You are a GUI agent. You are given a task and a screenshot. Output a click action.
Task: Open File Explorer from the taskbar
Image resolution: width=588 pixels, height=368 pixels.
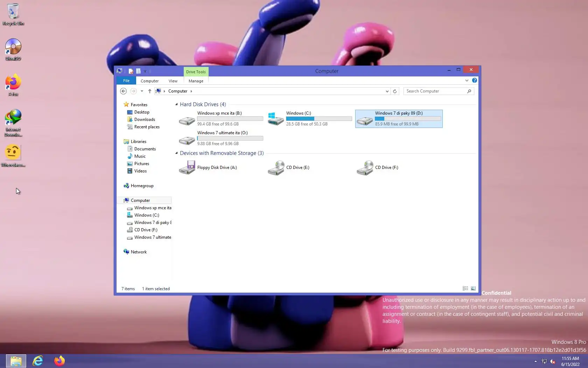(x=16, y=361)
